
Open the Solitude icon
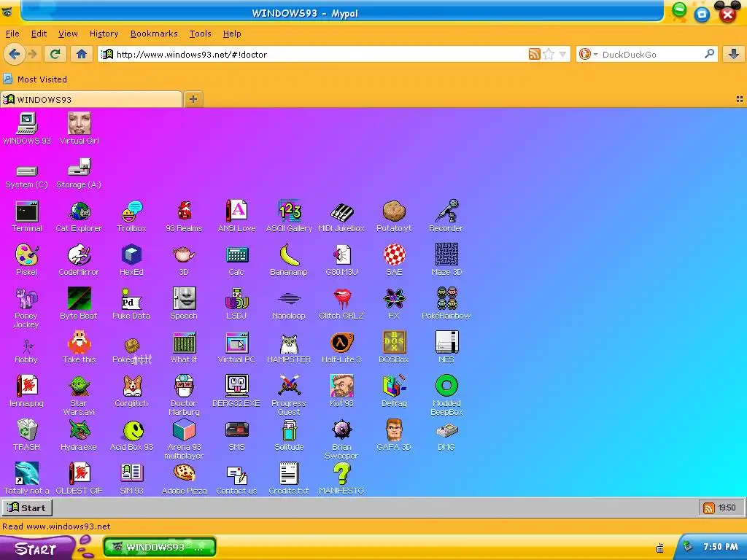[289, 435]
